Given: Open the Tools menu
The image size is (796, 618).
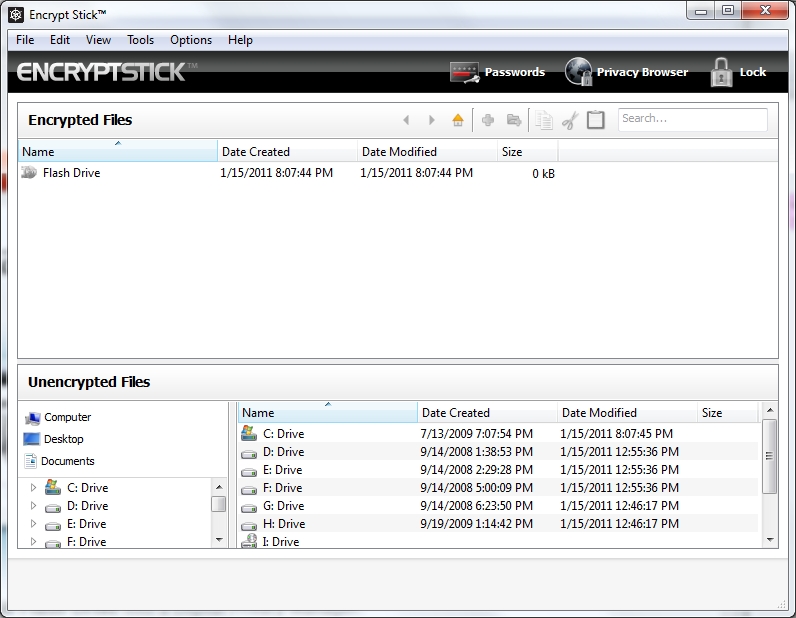Looking at the screenshot, I should [141, 40].
